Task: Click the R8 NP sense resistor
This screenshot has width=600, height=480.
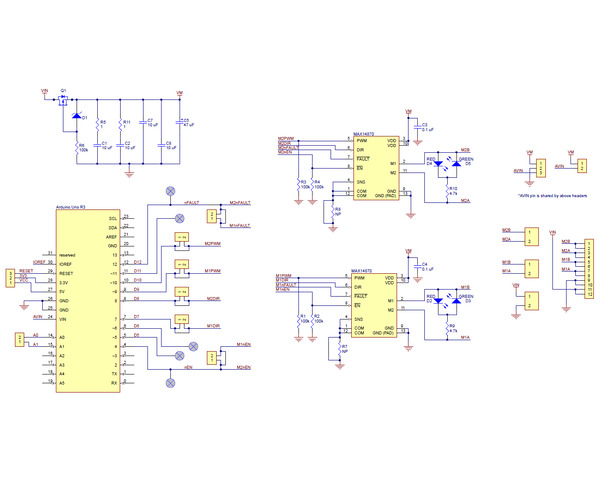Action: point(333,212)
